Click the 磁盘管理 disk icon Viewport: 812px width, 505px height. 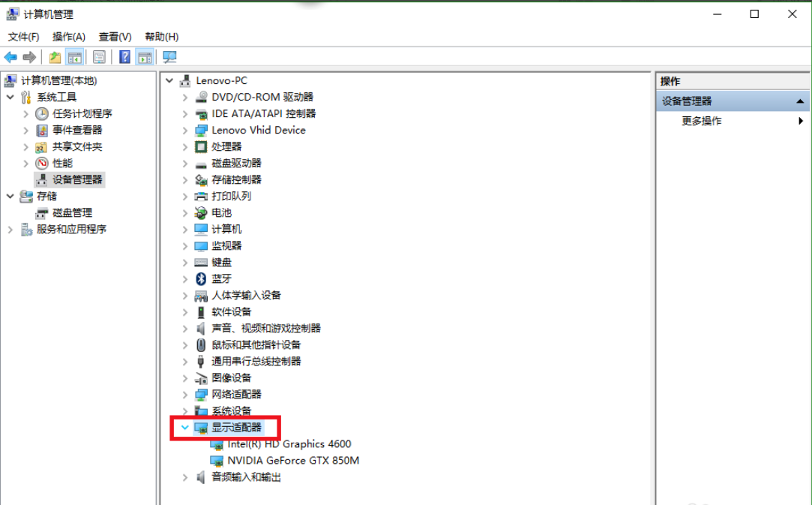coord(42,213)
